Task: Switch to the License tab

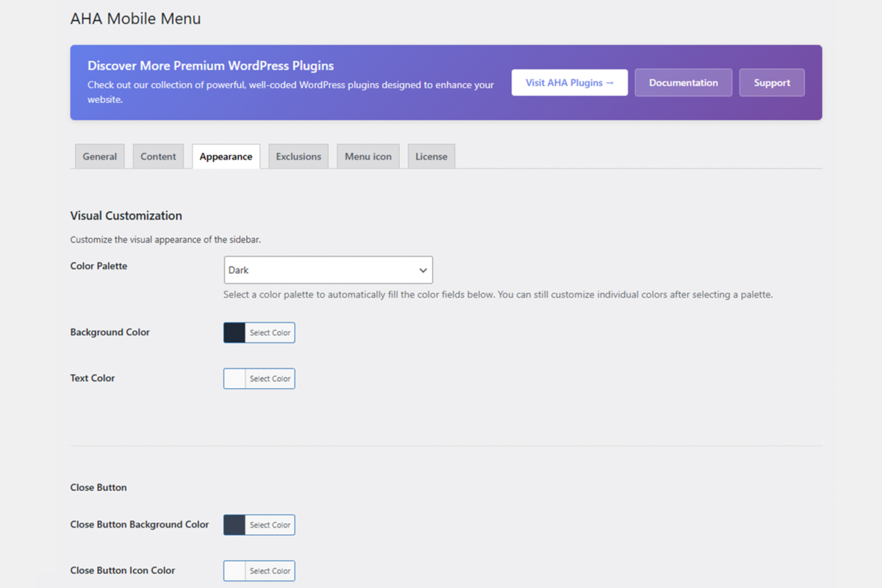Action: (431, 157)
